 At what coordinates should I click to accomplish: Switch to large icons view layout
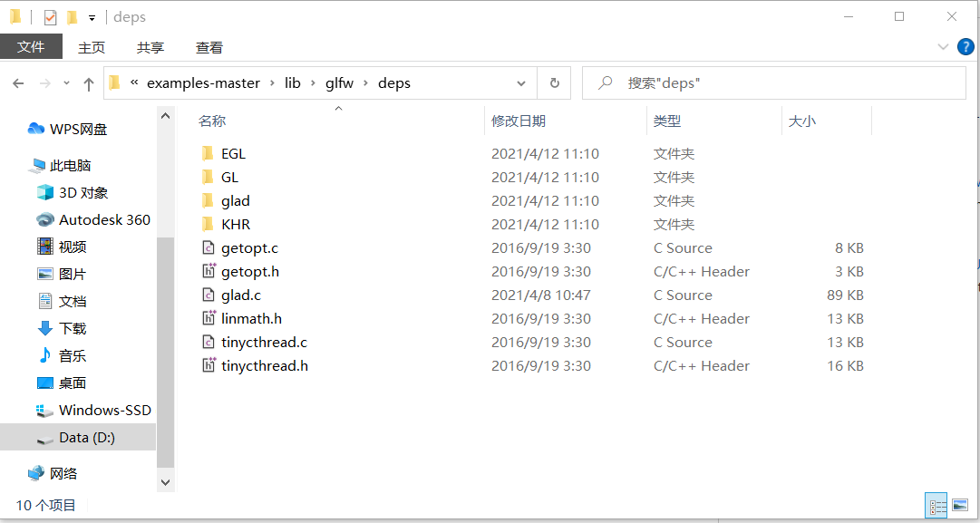click(959, 505)
